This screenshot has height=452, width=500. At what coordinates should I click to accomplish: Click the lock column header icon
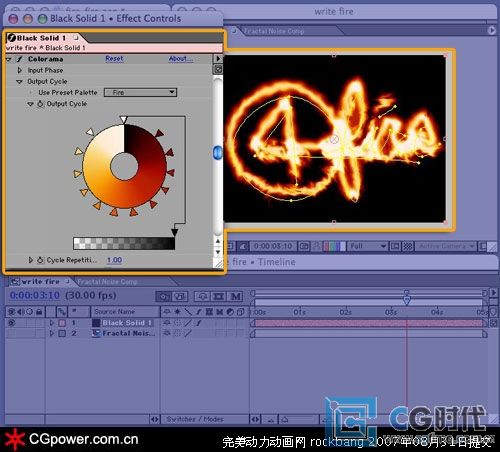39,312
